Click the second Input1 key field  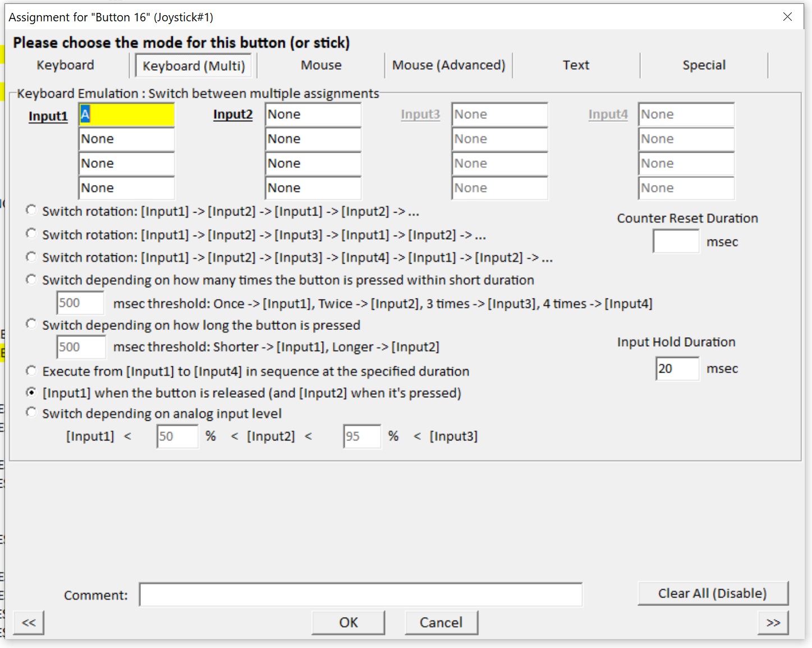point(127,139)
